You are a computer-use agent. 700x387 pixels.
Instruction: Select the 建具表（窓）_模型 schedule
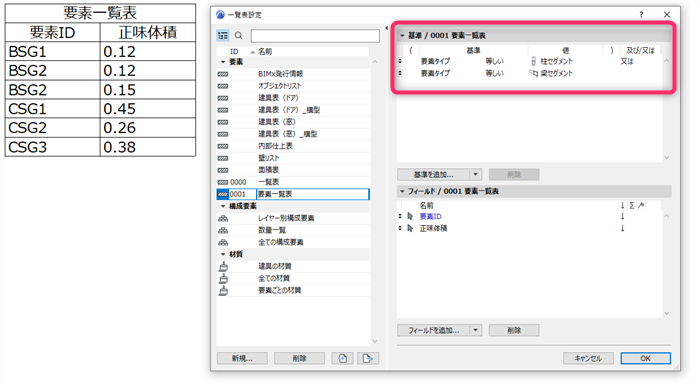pos(293,134)
